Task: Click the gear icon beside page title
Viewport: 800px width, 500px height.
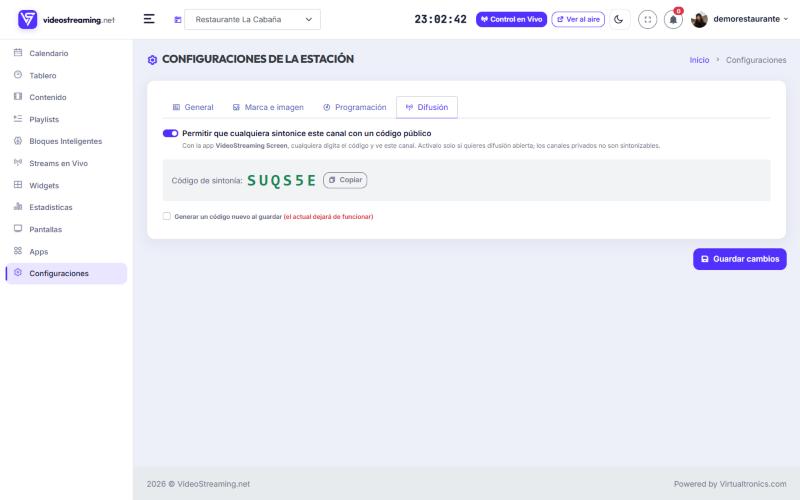Action: [x=152, y=60]
